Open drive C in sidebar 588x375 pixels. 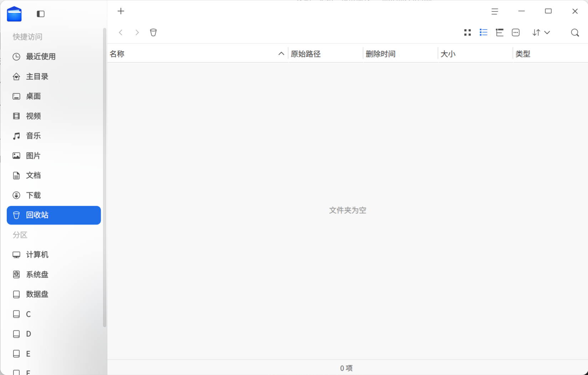coord(54,314)
